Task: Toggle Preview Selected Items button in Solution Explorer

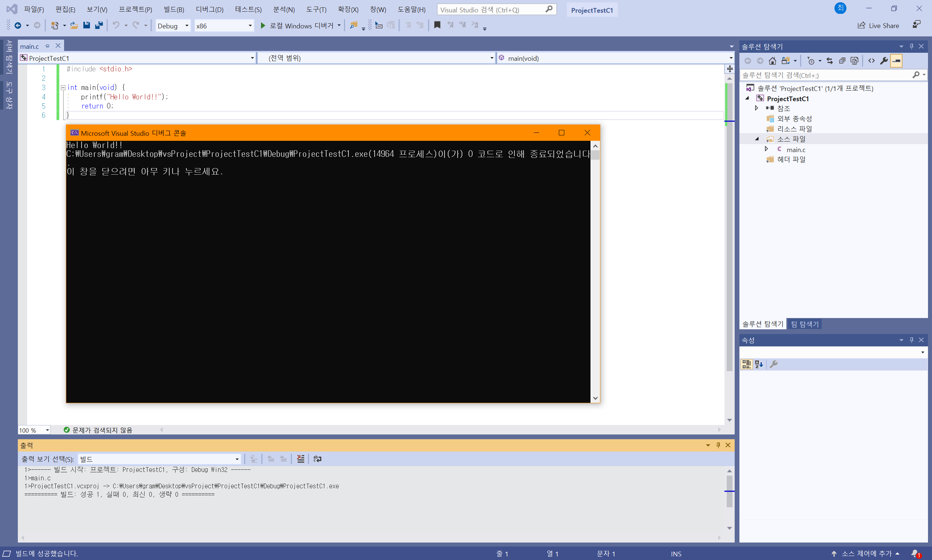Action: click(896, 61)
